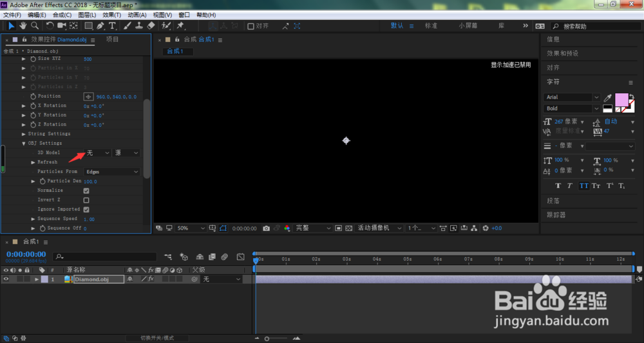Select the Pen tool
Screen dimensions: 644x343
tap(100, 26)
